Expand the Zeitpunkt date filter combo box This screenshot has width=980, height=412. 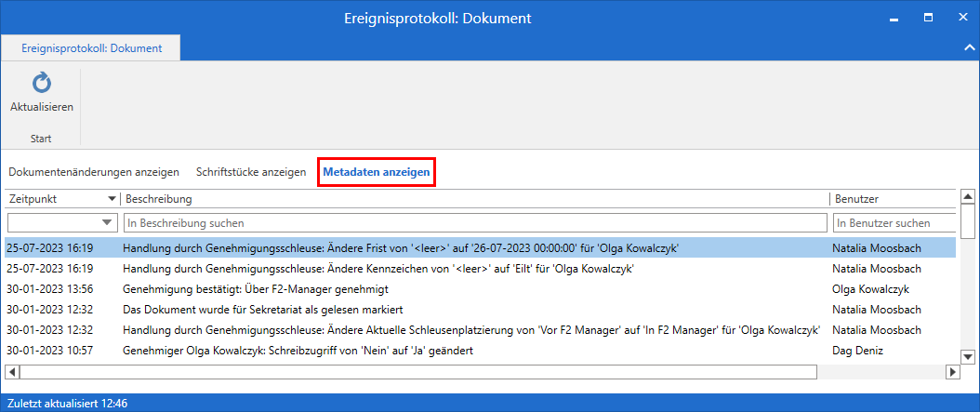click(105, 223)
